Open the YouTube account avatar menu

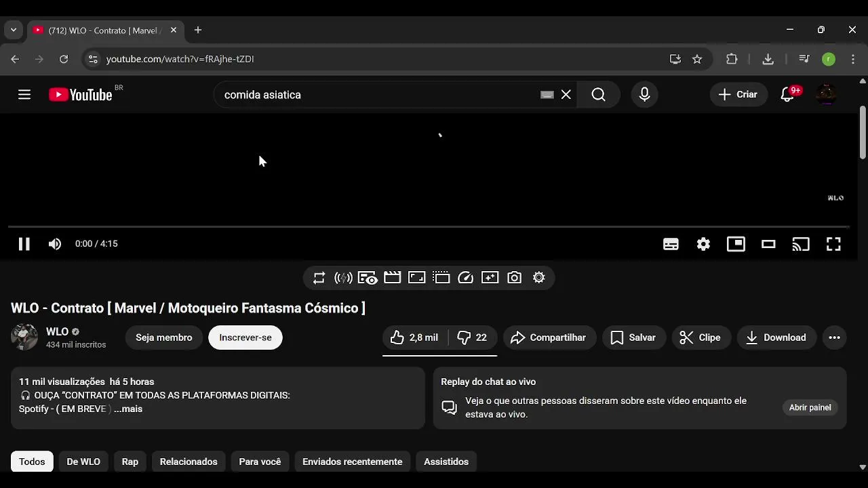point(826,95)
